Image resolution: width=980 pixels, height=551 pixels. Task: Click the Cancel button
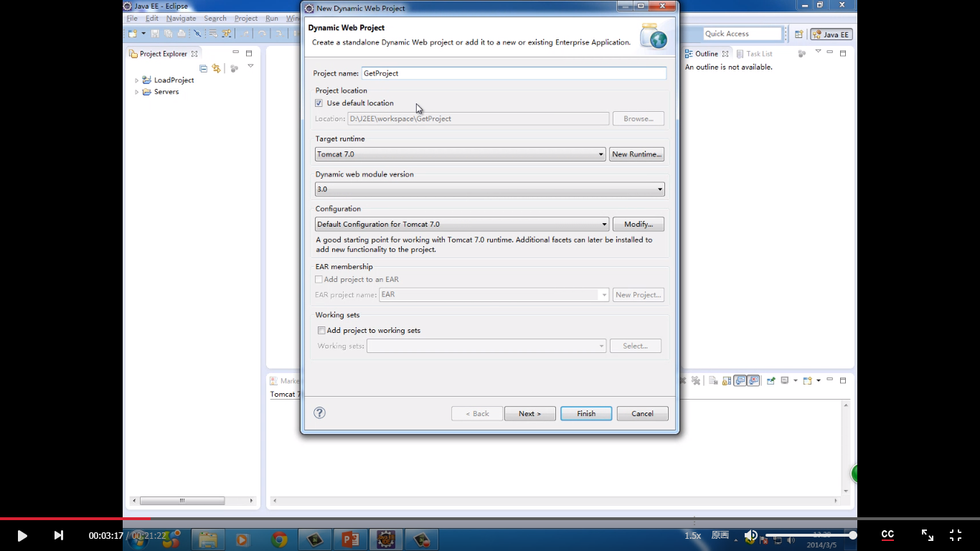point(642,414)
